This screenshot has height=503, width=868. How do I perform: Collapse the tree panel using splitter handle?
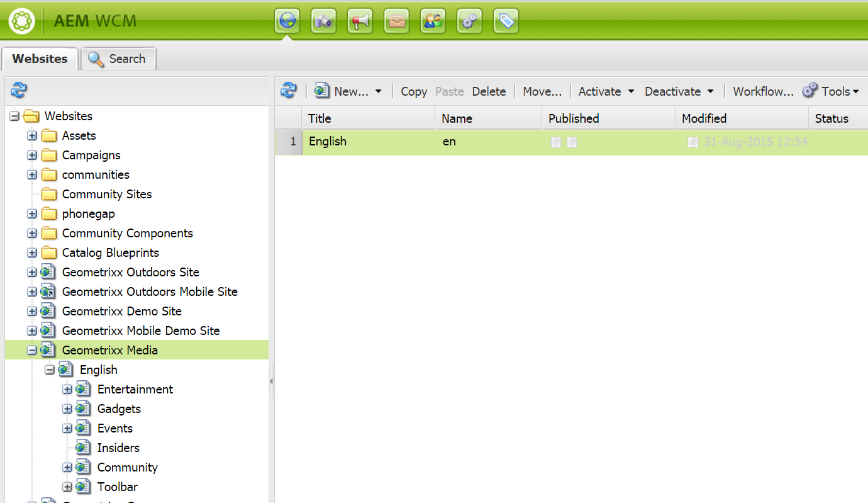[x=271, y=381]
